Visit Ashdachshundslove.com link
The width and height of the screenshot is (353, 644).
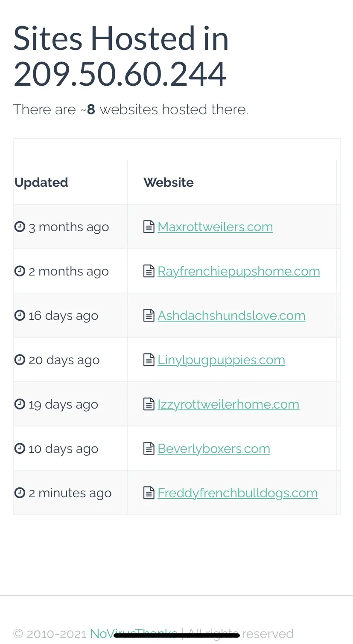point(231,316)
